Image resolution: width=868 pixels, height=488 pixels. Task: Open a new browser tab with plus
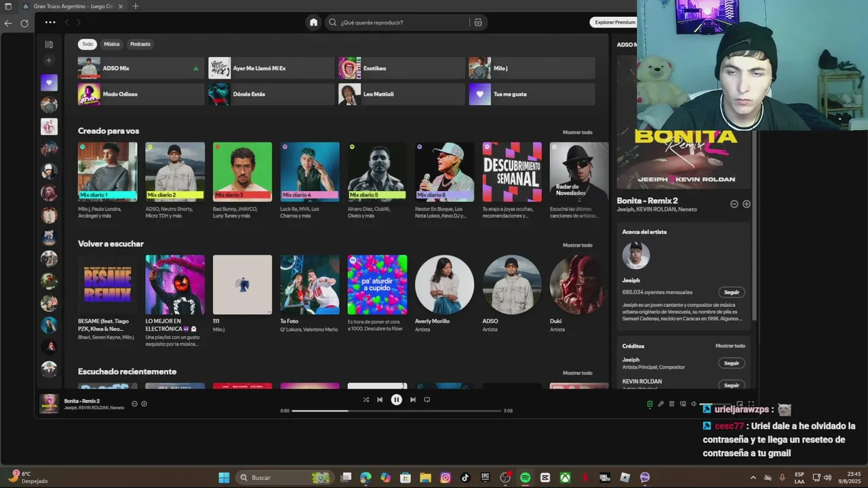[x=136, y=6]
